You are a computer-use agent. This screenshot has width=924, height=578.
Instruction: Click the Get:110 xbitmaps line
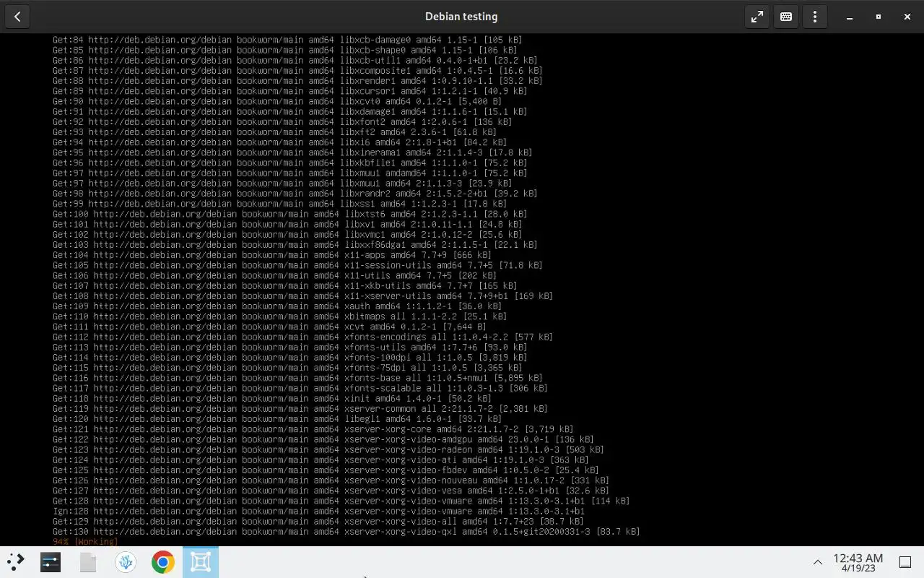(x=279, y=316)
